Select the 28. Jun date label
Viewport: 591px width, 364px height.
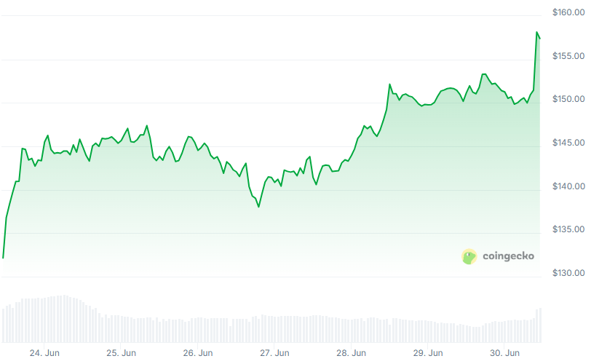click(x=352, y=353)
